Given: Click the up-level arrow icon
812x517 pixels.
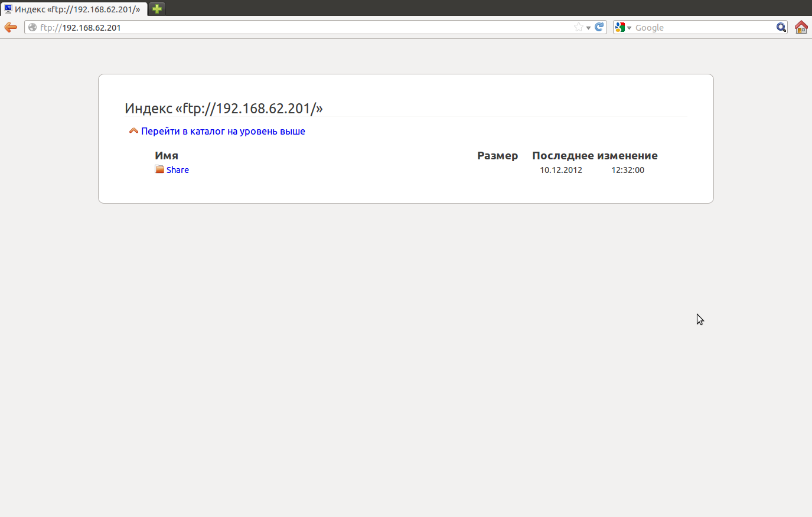Looking at the screenshot, I should point(133,131).
